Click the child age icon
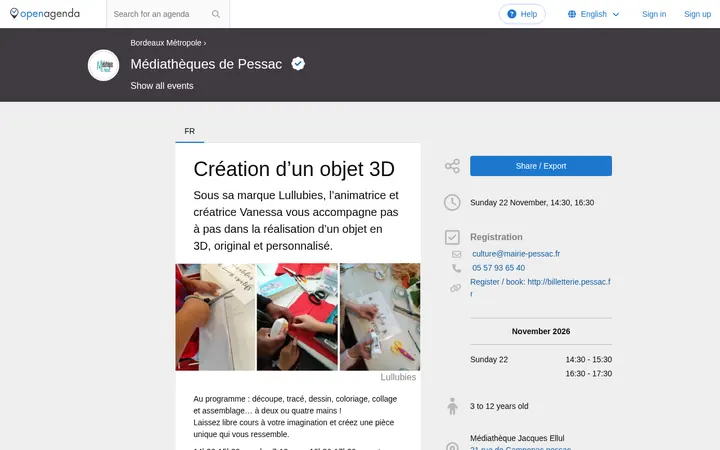Image resolution: width=720 pixels, height=450 pixels. 452,406
